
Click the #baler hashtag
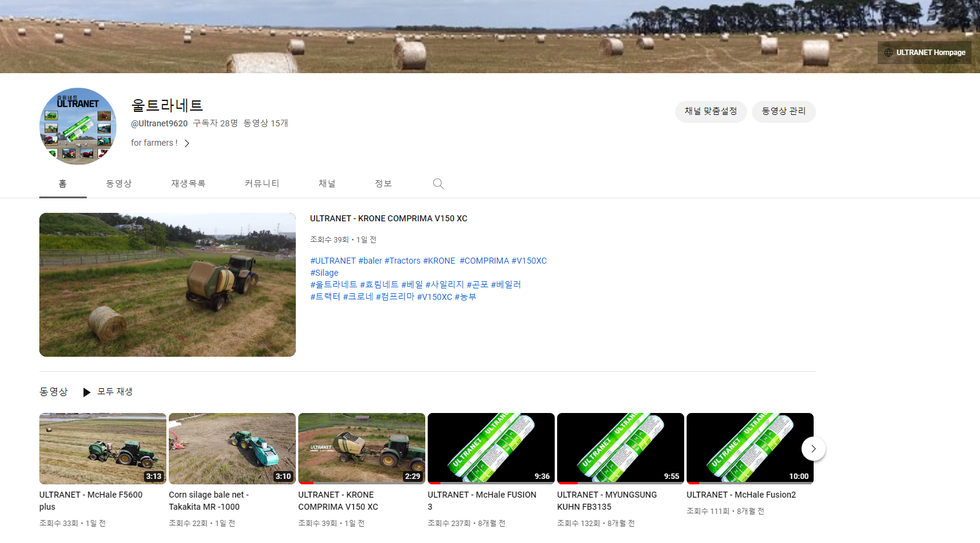coord(370,261)
